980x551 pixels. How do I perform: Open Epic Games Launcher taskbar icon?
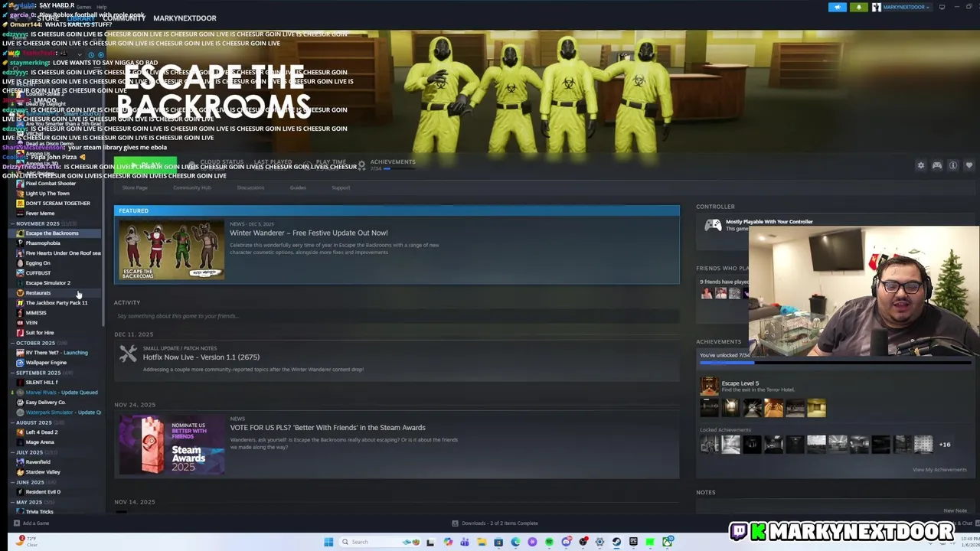[633, 542]
